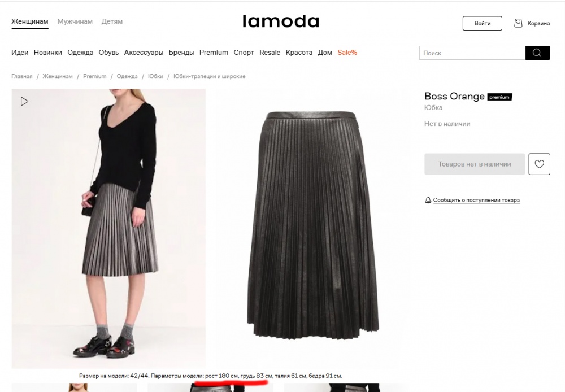Add skirt to favorites with heart icon
This screenshot has height=392, width=565.
539,164
